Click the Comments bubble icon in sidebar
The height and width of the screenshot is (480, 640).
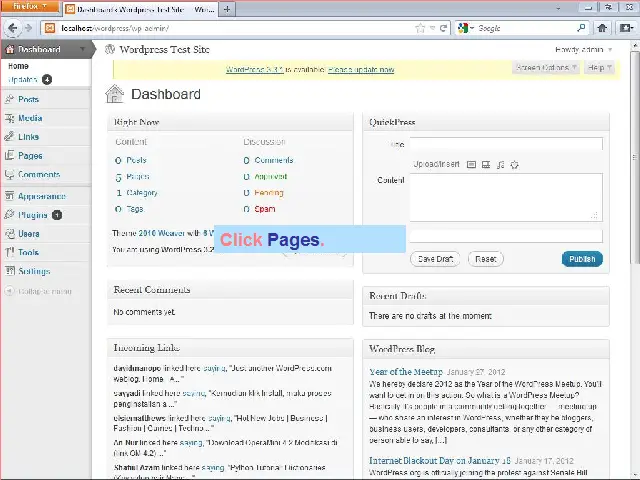pos(9,174)
